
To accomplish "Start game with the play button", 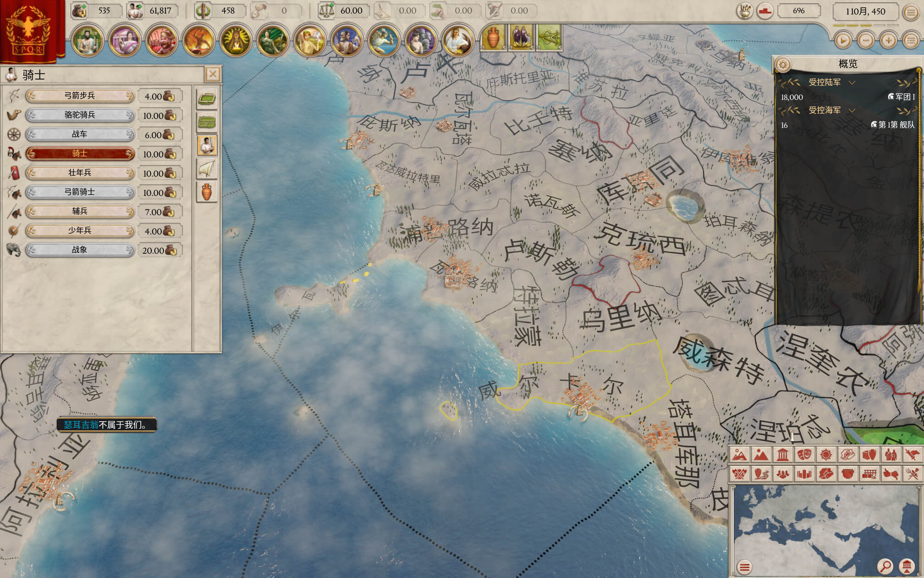I will 843,40.
